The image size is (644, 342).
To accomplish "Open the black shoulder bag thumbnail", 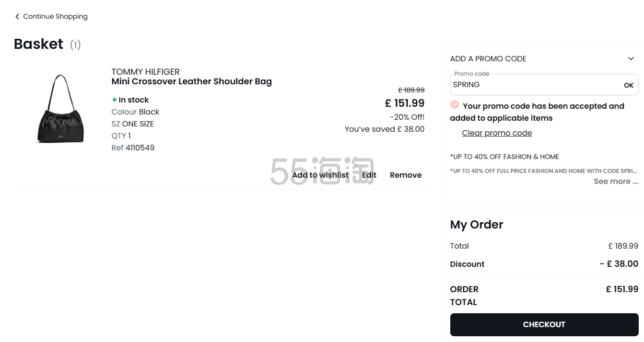I will coord(60,109).
